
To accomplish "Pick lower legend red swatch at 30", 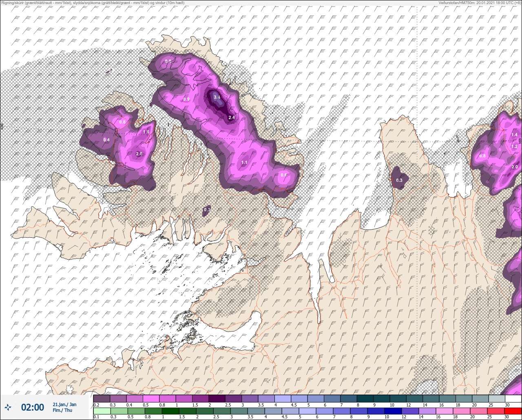I will point(513,411).
